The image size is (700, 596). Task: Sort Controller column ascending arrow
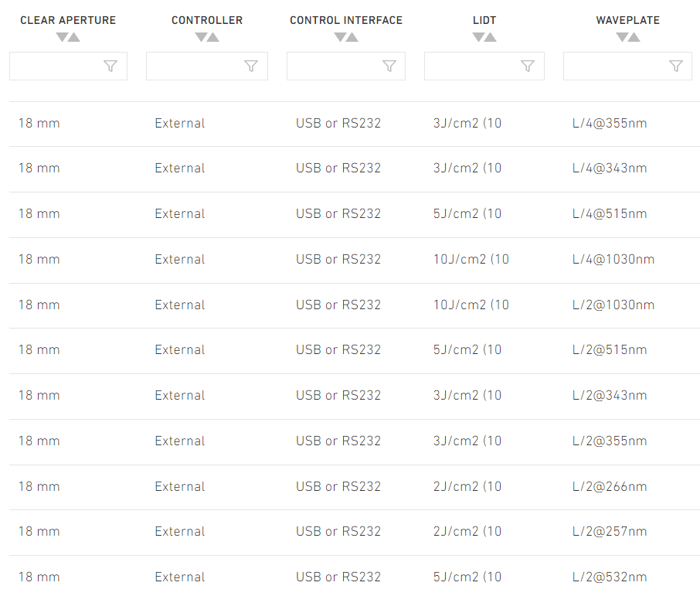213,37
